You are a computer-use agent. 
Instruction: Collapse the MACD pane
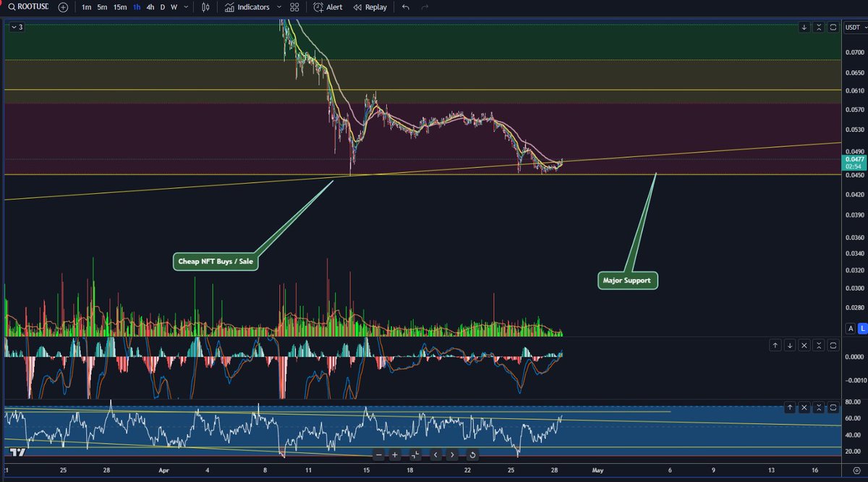tap(819, 346)
